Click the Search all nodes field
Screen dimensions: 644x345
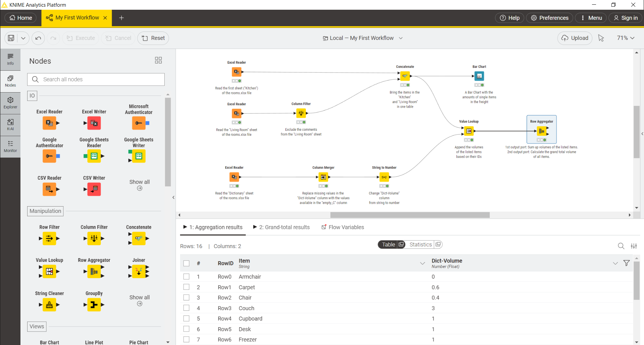[96, 79]
